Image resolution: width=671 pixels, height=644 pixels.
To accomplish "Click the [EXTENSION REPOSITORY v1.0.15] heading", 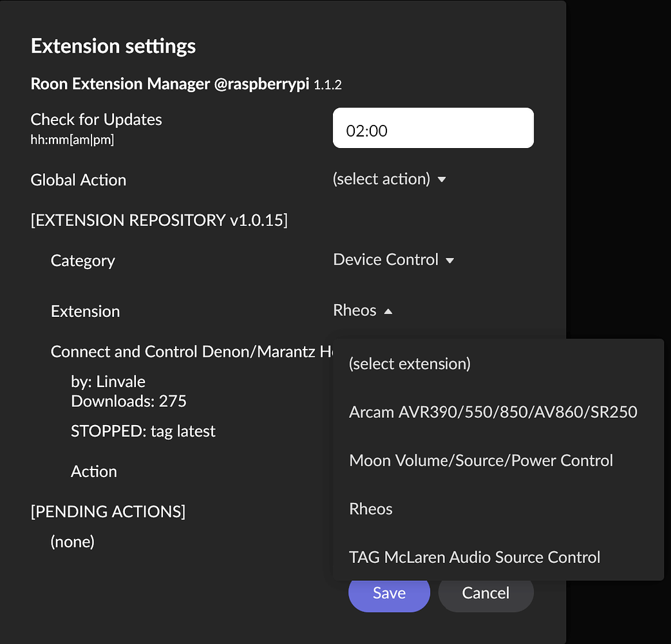I will 158,220.
